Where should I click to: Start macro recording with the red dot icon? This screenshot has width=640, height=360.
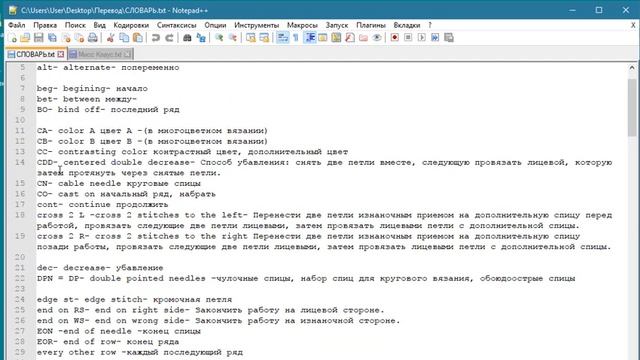tap(394, 38)
